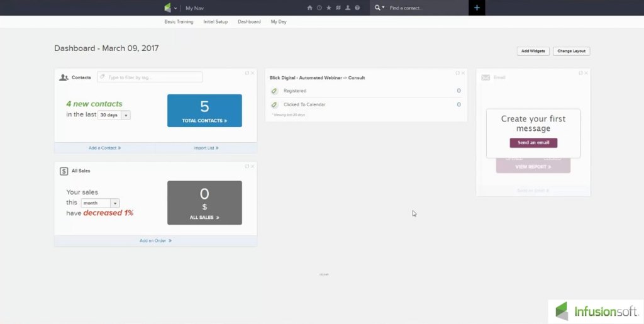Open Favorites star icon
This screenshot has height=324, width=644.
coord(328,8)
